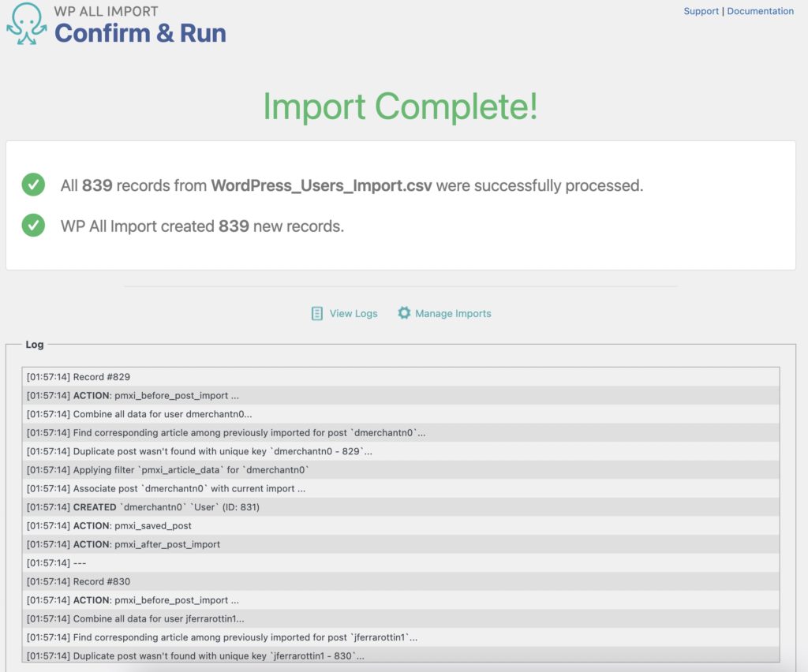Click the green checkmark beside the 839 records message
The image size is (808, 672).
[32, 185]
